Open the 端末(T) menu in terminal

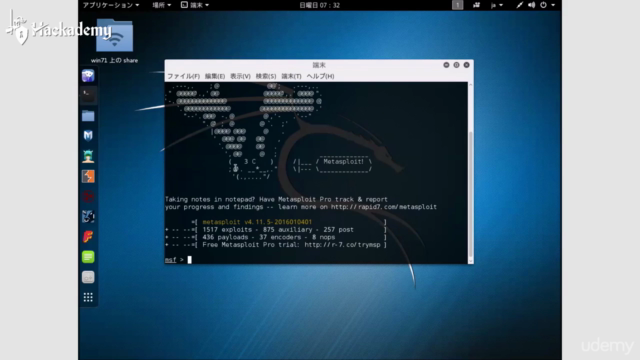pos(291,76)
